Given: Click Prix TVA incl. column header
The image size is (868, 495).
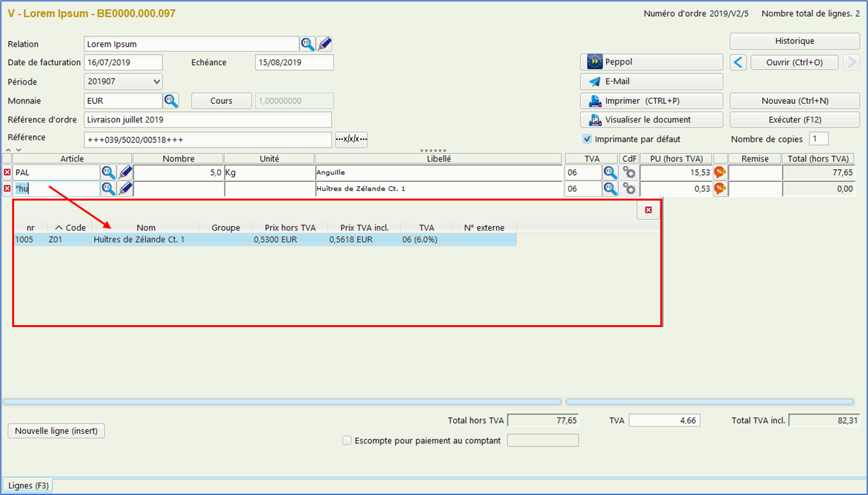Looking at the screenshot, I should pos(364,227).
